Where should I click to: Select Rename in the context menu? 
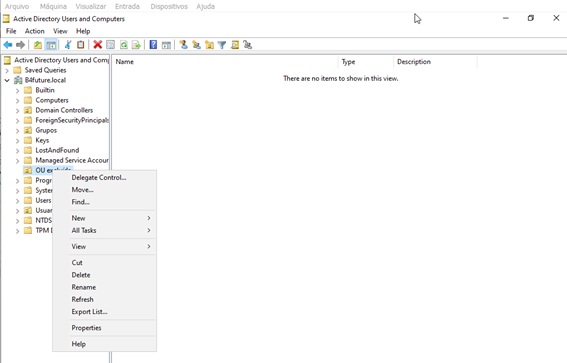(x=105, y=287)
